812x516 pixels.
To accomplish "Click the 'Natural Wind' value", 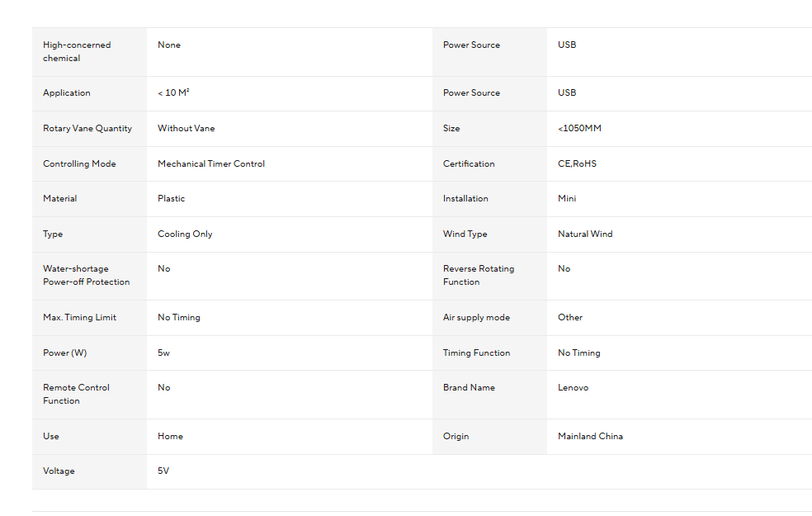I will (585, 234).
